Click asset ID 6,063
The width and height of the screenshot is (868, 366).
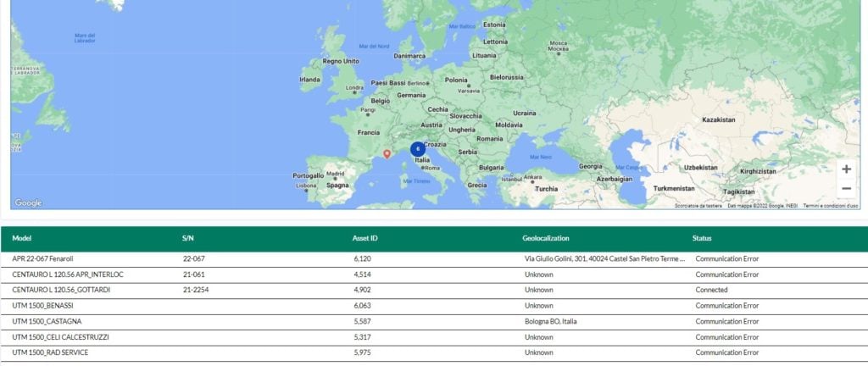point(362,306)
